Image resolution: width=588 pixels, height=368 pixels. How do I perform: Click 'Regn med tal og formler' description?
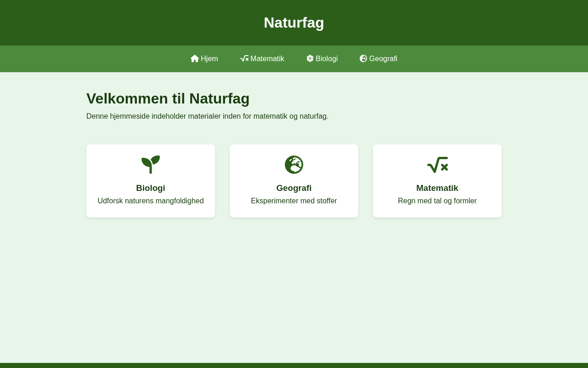point(437,201)
